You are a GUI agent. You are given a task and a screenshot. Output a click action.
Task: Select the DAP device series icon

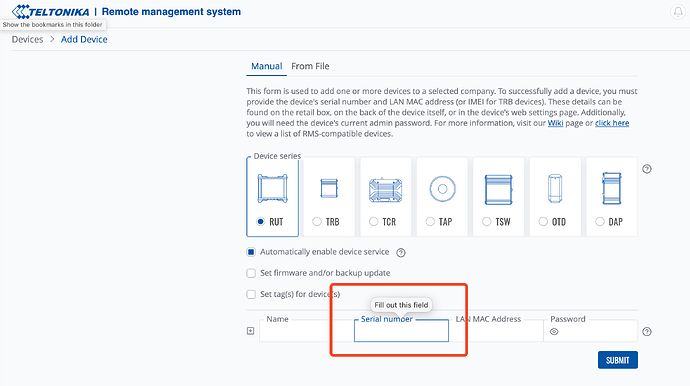tap(612, 188)
